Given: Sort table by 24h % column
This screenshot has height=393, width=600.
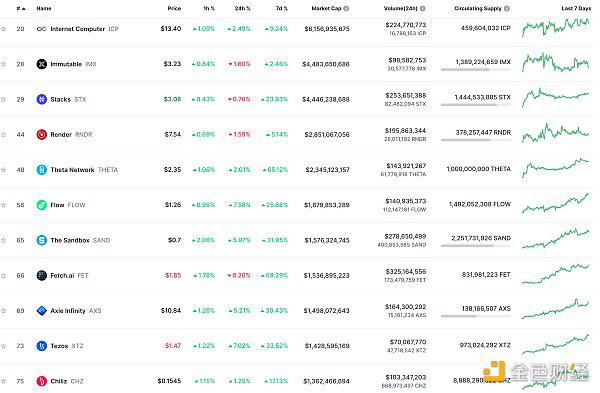Looking at the screenshot, I should point(242,8).
